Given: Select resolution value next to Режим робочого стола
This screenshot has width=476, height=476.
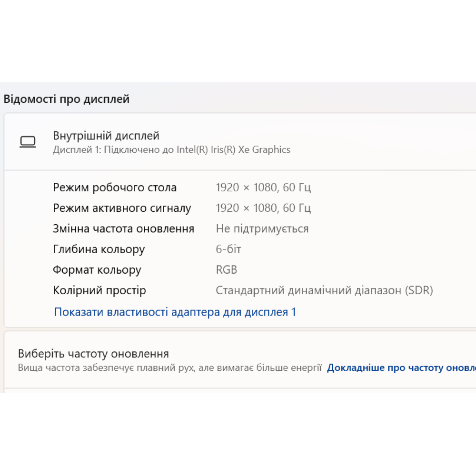Looking at the screenshot, I should click(263, 188).
